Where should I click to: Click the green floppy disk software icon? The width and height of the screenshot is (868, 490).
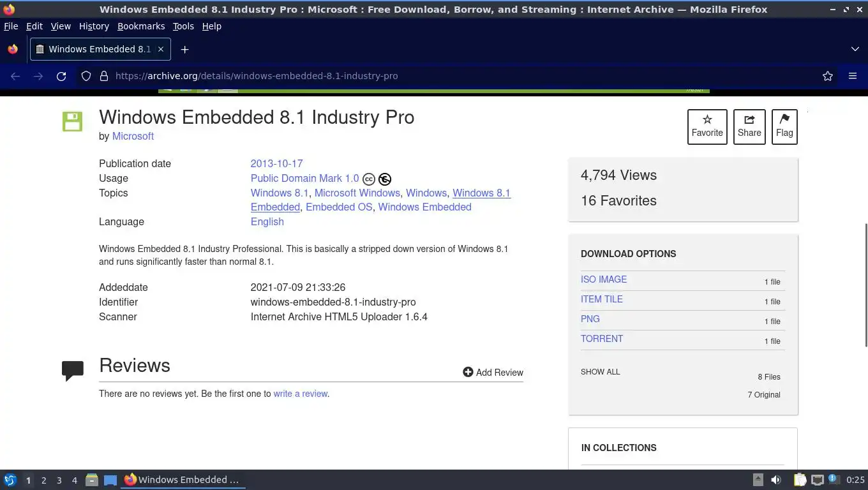point(72,121)
